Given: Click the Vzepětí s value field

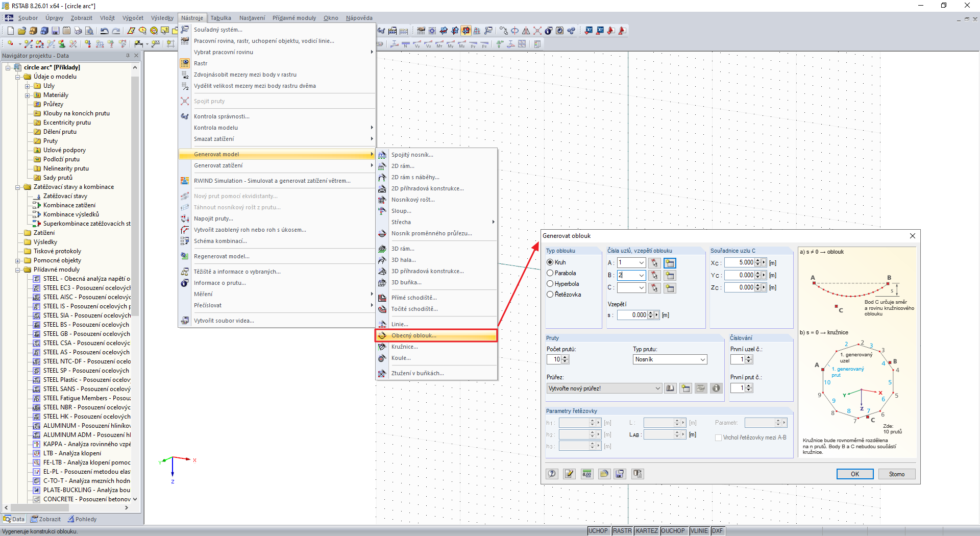Looking at the screenshot, I should (x=632, y=315).
